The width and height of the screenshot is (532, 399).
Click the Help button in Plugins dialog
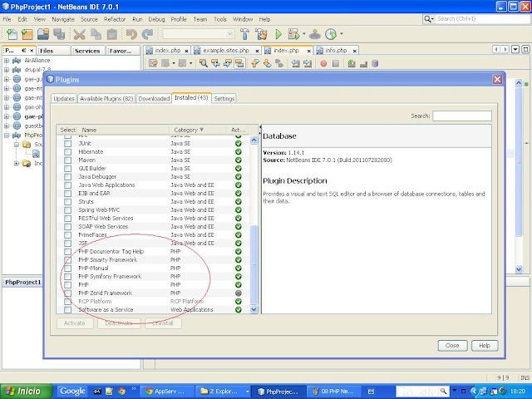(x=485, y=346)
